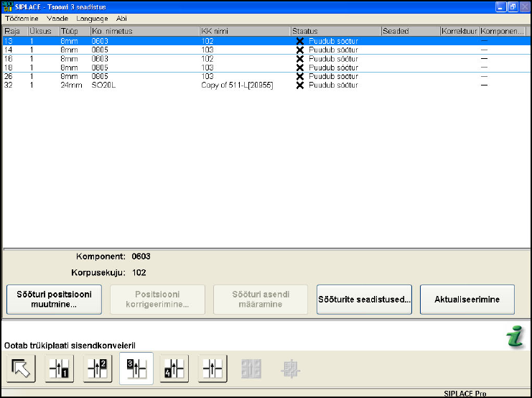Image resolution: width=532 pixels, height=398 pixels.
Task: Select the SO20L row with 24mm type
Action: 144,85
